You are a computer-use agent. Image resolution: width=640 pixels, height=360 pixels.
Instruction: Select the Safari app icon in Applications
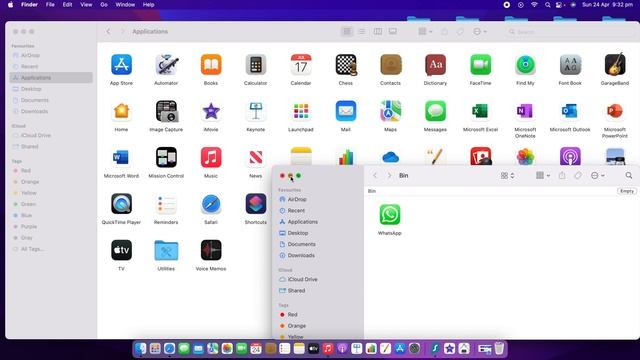point(211,204)
